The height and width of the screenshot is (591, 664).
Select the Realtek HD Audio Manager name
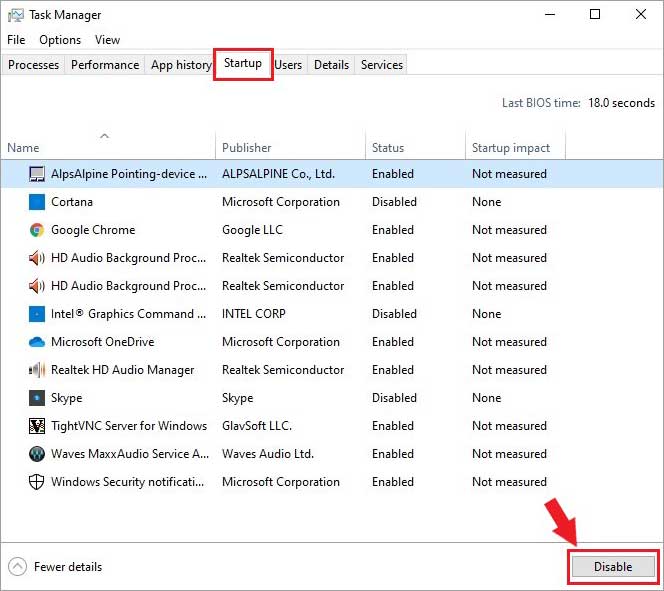(122, 370)
